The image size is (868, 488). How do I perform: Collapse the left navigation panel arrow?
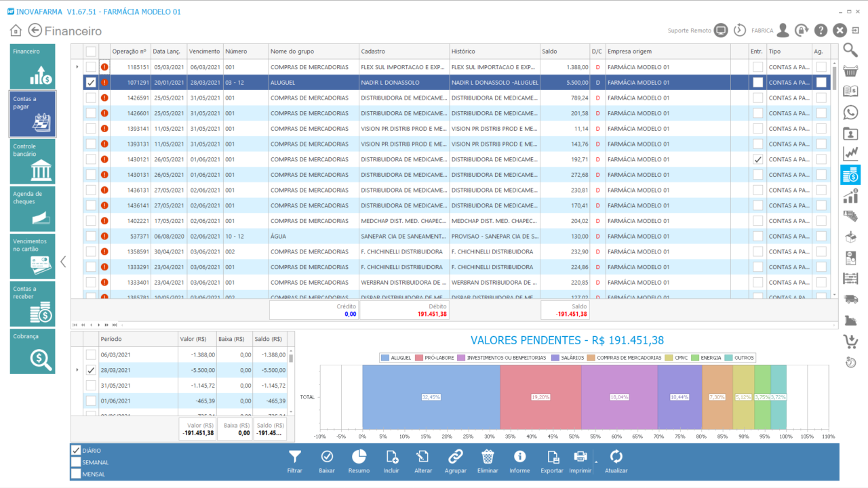63,262
